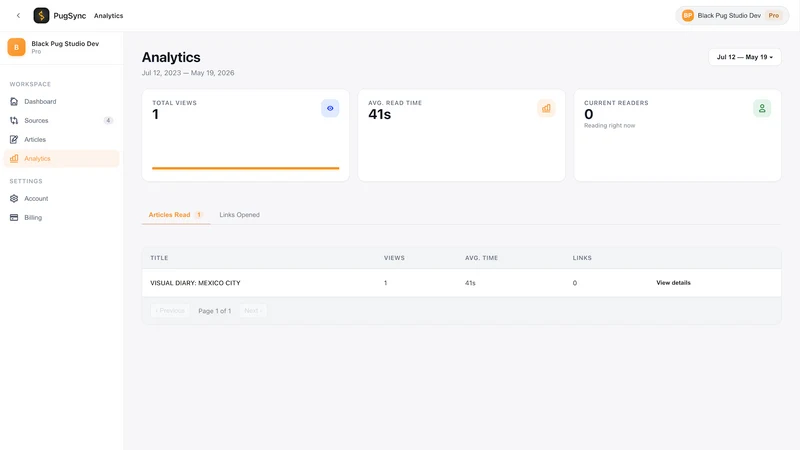Click the orange Total Views chart line

(x=245, y=168)
